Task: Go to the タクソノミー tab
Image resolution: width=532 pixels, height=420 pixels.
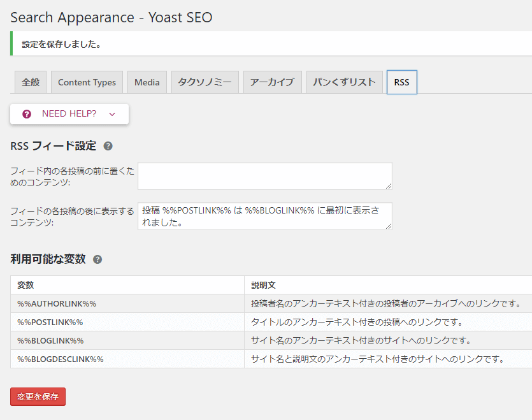Action: 205,82
